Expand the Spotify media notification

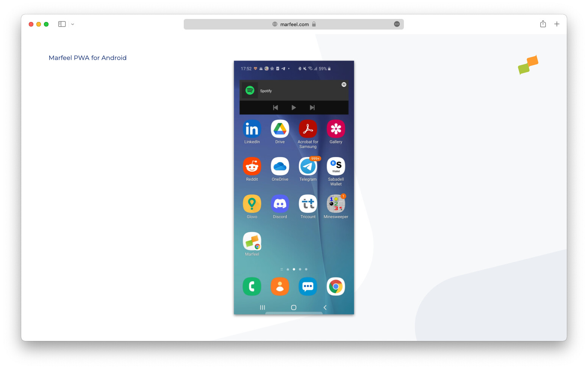click(343, 84)
